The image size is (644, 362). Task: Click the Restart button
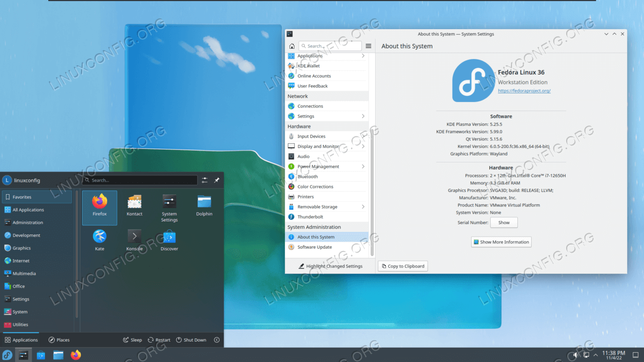click(x=159, y=340)
